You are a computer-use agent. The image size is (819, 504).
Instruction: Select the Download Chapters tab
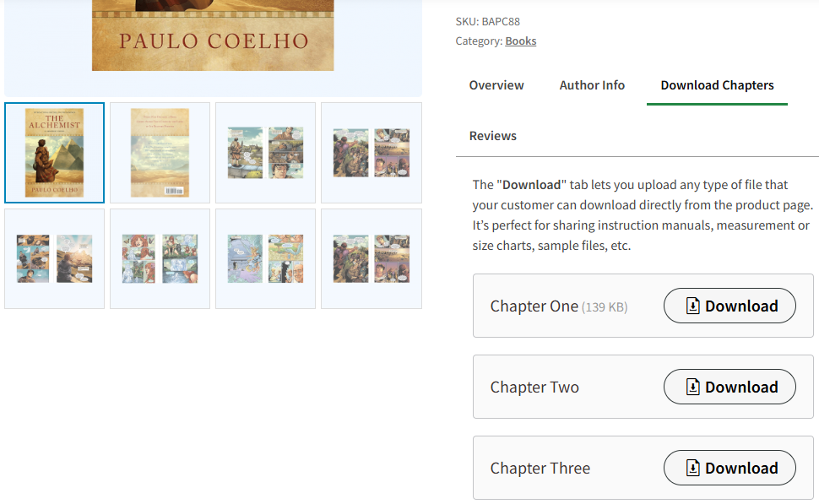717,85
